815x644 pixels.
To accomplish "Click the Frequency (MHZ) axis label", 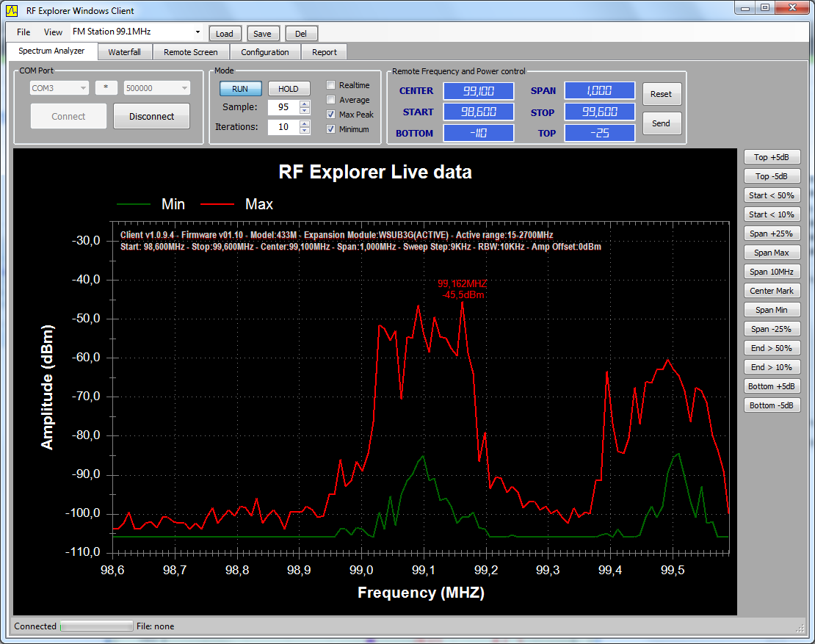I will tap(421, 593).
